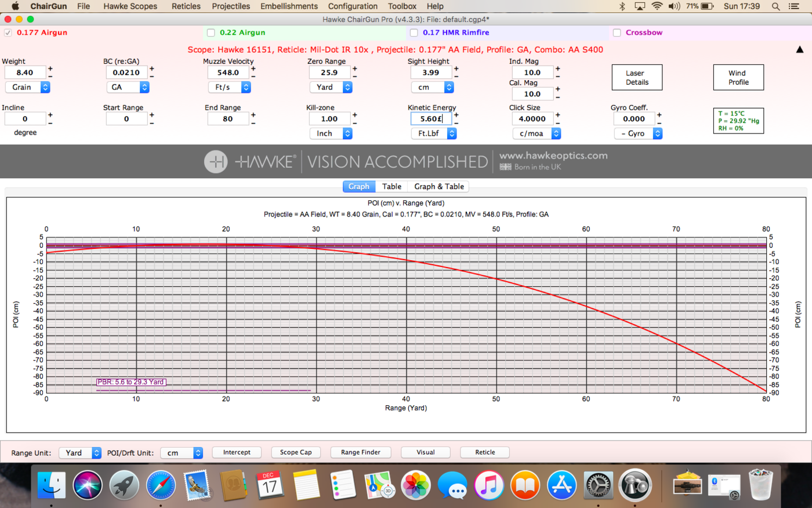Click the Laser Details button
The height and width of the screenshot is (508, 812).
(x=637, y=77)
